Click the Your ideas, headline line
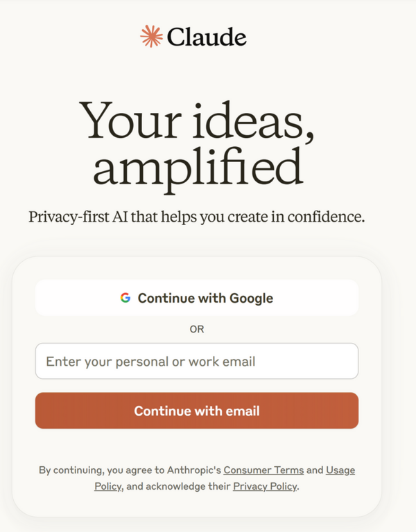This screenshot has height=532, width=416. 197,121
